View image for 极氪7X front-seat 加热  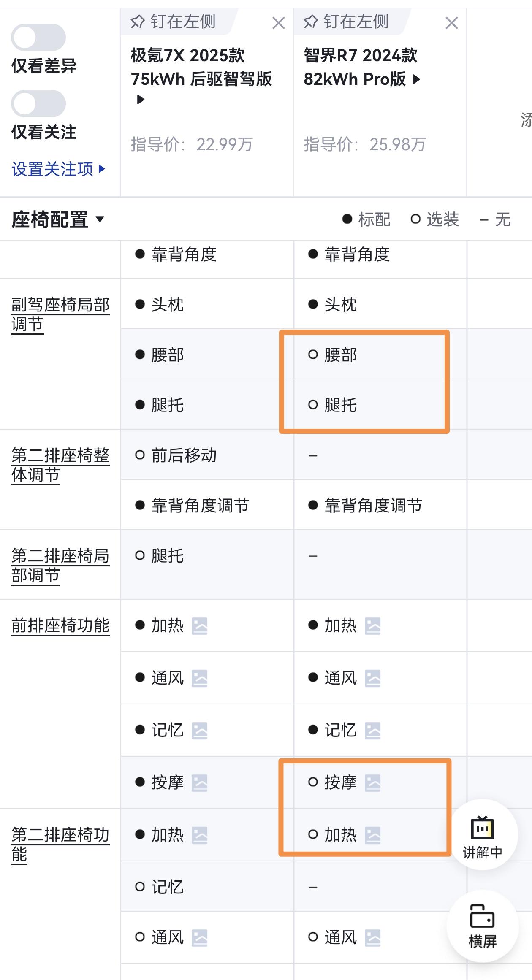point(200,626)
